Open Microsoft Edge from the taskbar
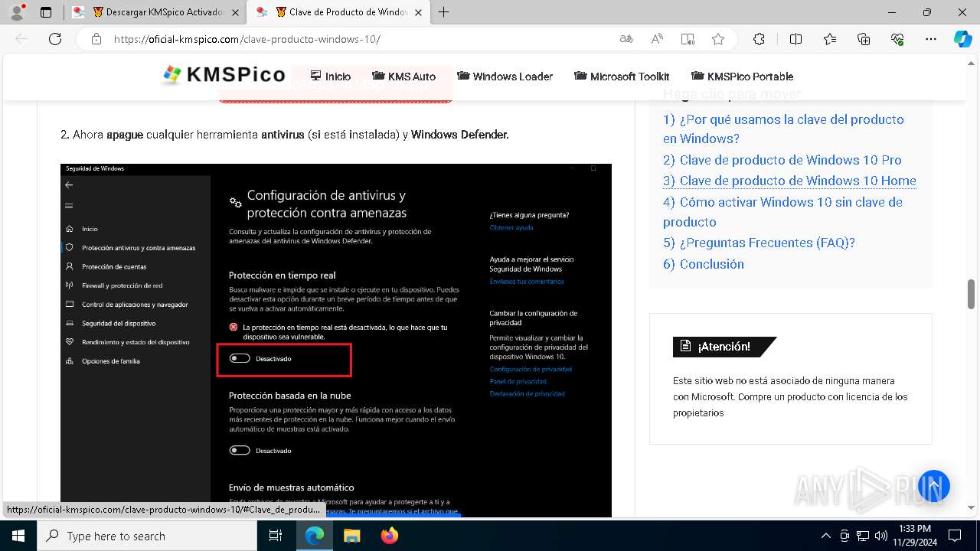Viewport: 980px width, 551px height. [x=315, y=536]
